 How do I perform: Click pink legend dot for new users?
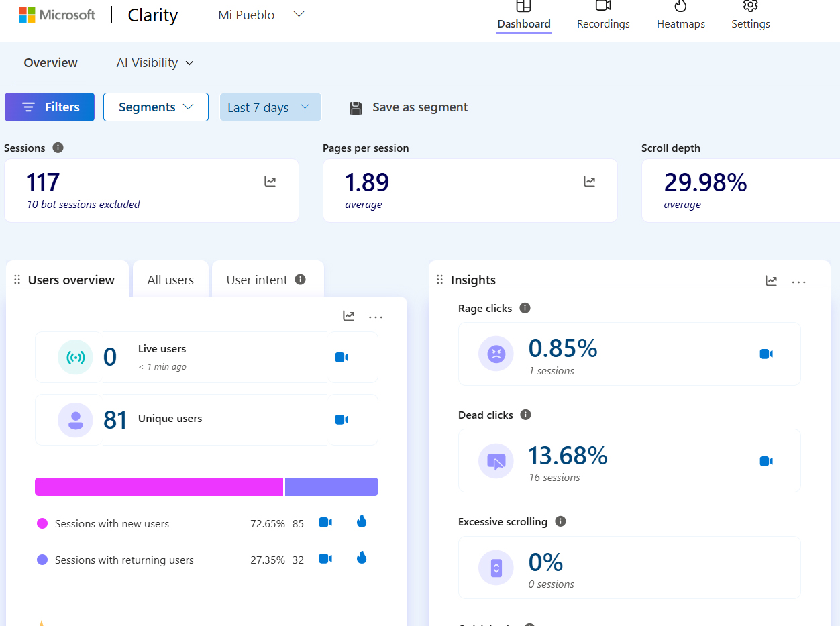pyautogui.click(x=42, y=523)
